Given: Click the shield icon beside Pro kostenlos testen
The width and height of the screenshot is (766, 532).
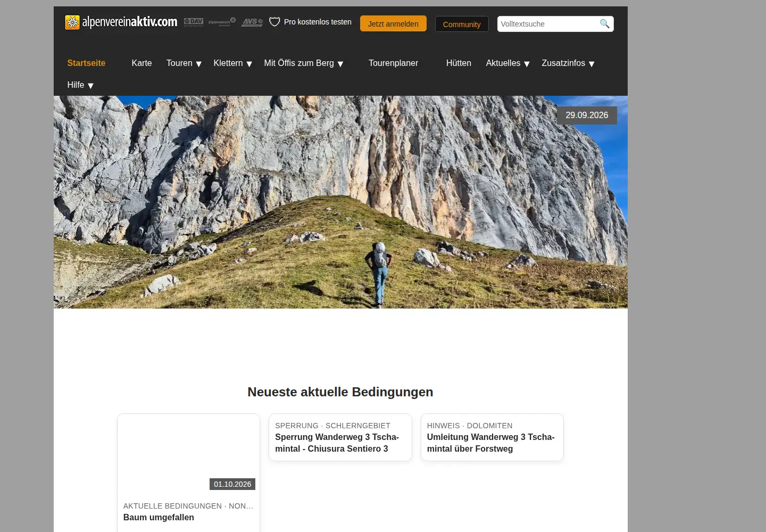Looking at the screenshot, I should [x=274, y=22].
